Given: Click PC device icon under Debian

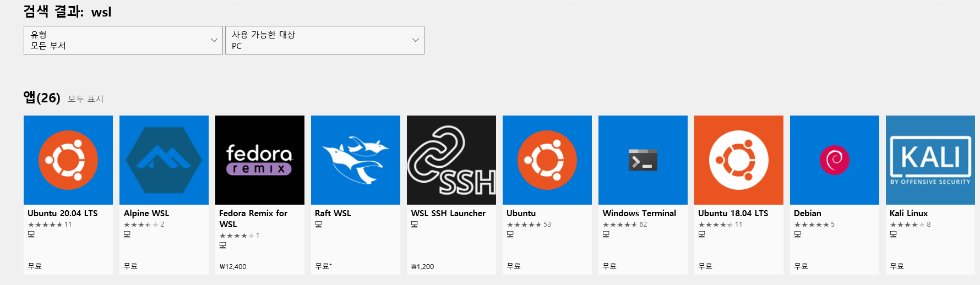Looking at the screenshot, I should (x=798, y=234).
